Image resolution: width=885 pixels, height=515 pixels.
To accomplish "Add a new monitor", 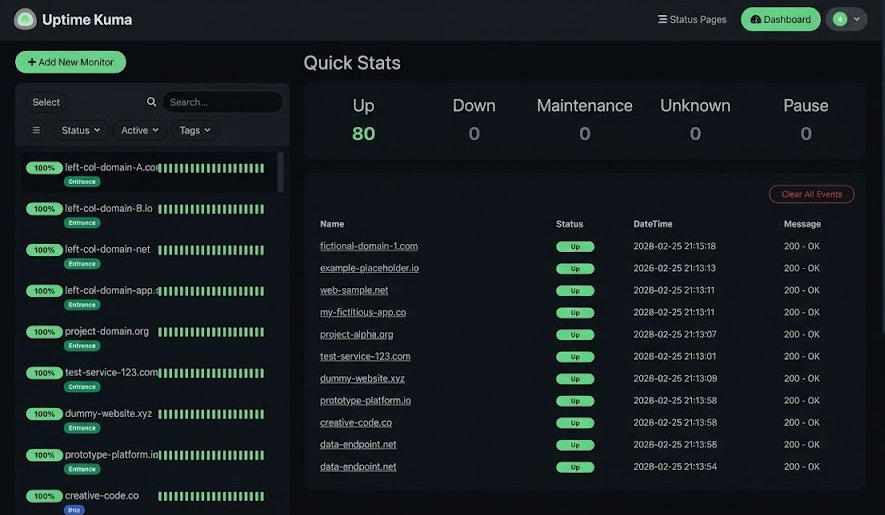I will [x=71, y=62].
